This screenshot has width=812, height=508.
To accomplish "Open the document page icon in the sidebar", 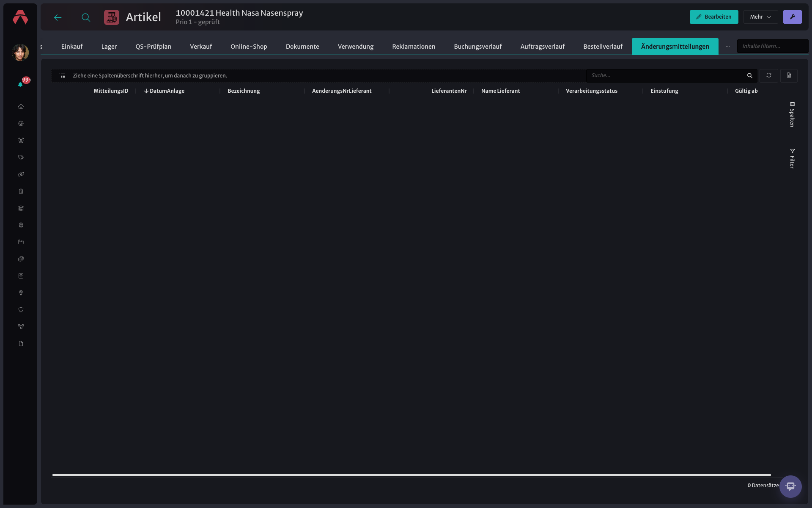I will [x=21, y=344].
